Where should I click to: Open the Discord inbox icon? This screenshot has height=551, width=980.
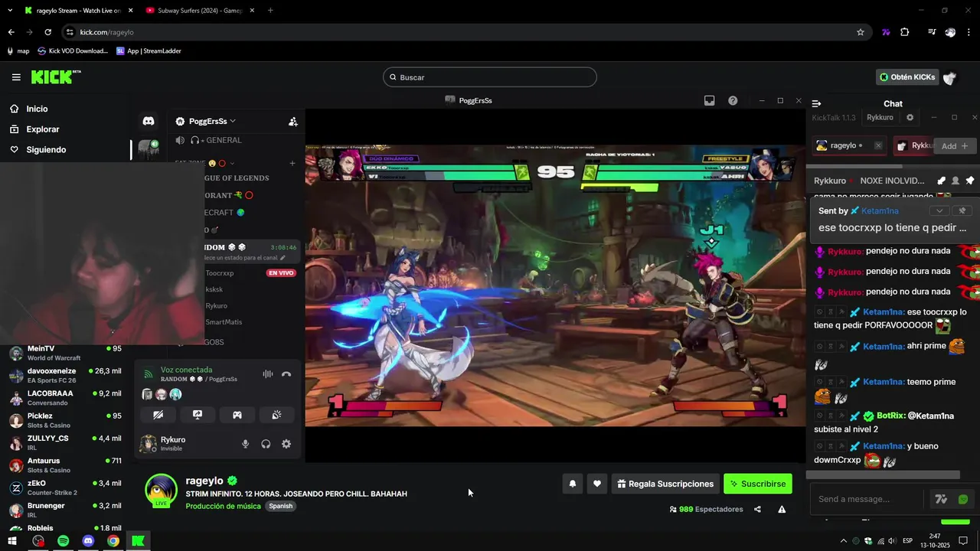[709, 100]
